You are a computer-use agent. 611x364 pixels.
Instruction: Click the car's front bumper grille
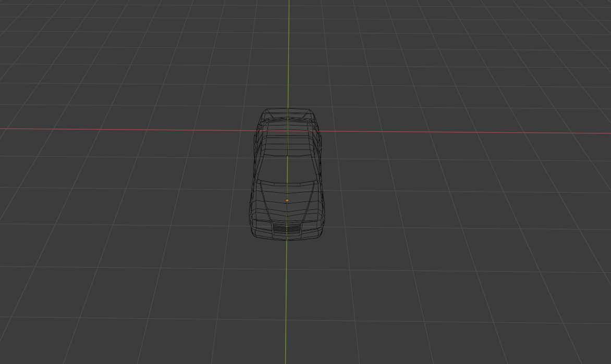(x=287, y=229)
